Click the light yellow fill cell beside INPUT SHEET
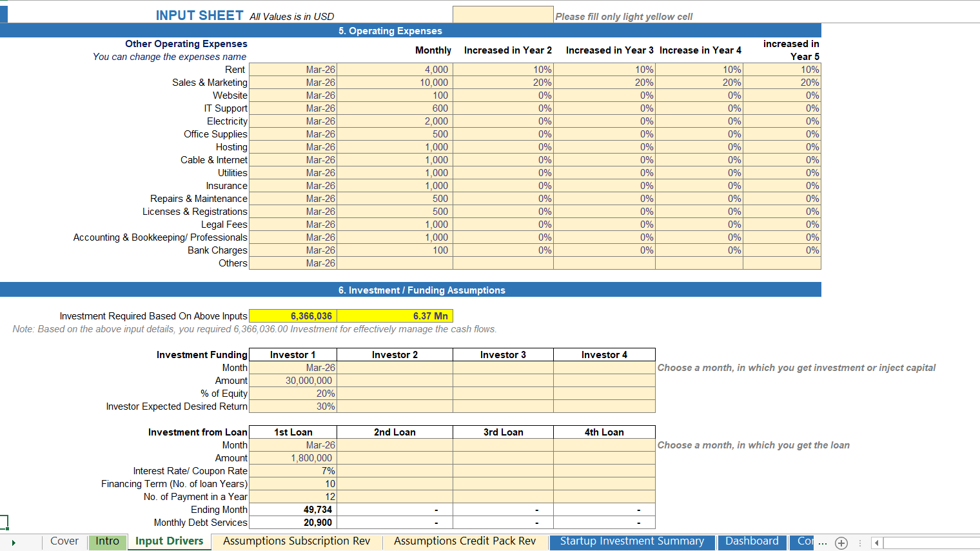The width and height of the screenshot is (980, 551). tap(503, 14)
